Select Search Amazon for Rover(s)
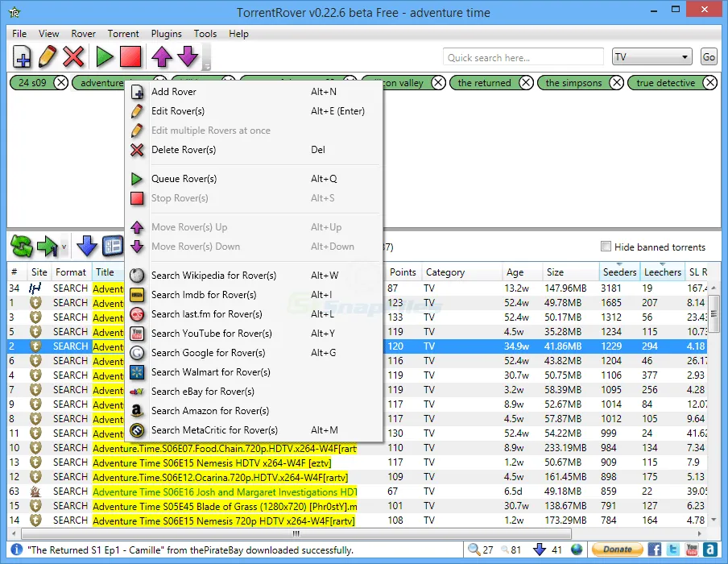The height and width of the screenshot is (564, 728). click(x=254, y=411)
